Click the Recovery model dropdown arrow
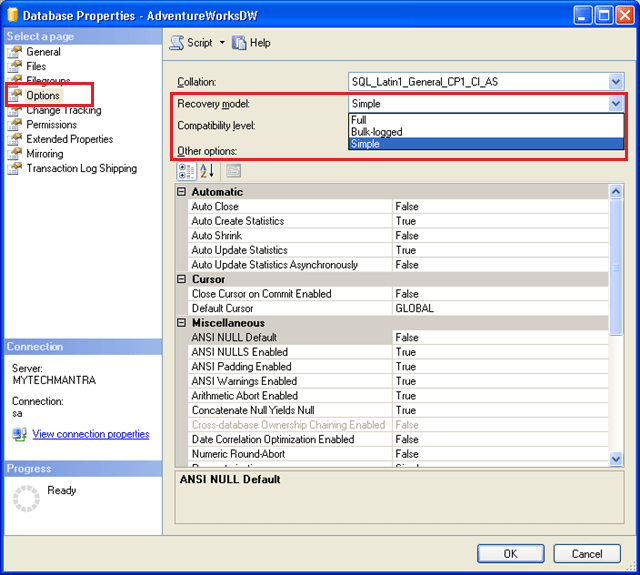 (616, 104)
